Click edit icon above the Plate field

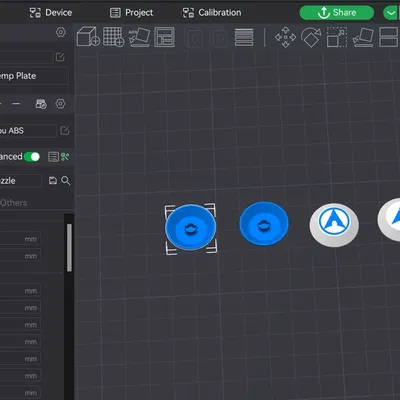(60, 57)
